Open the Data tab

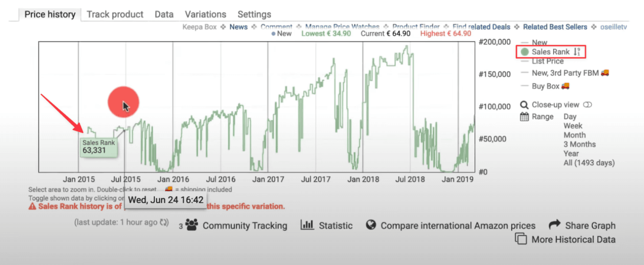click(x=164, y=15)
